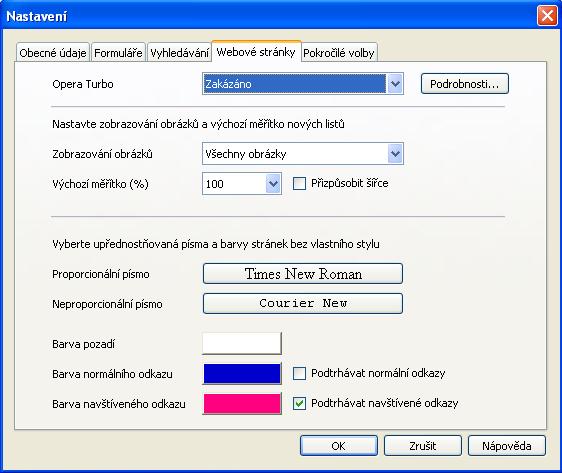Uncheck Podtrhávat navštívené odkazy checkbox
The width and height of the screenshot is (562, 473).
299,403
